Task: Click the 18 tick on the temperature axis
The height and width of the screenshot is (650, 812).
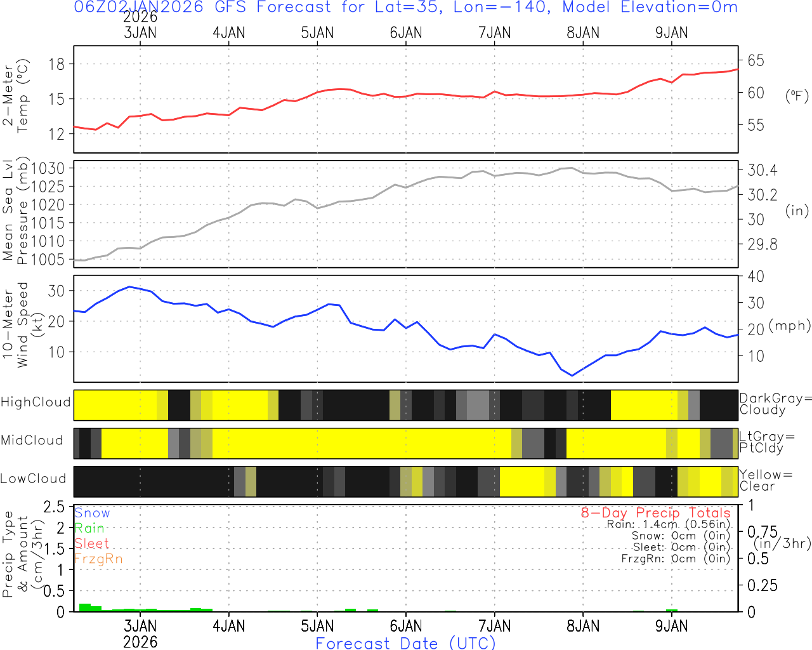Action: [56, 64]
